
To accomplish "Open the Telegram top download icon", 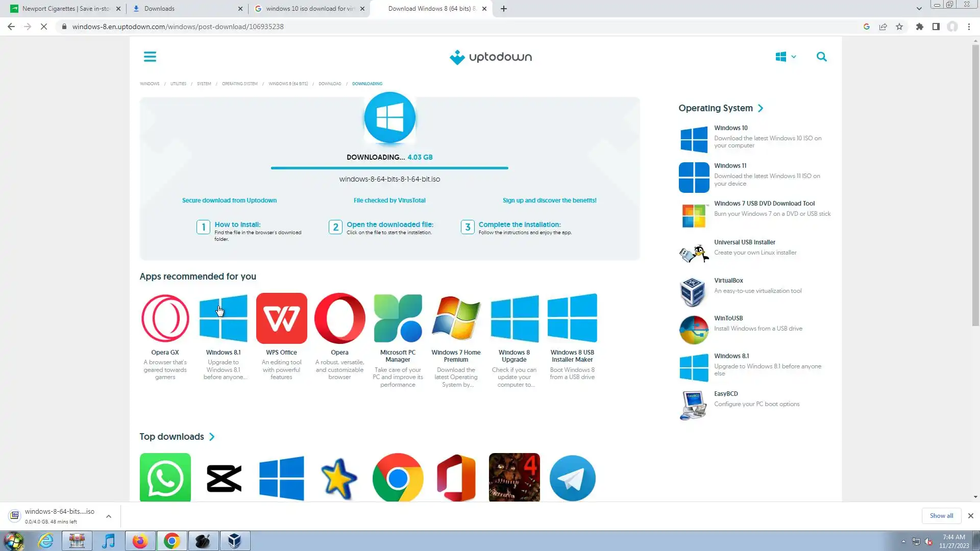I will pyautogui.click(x=572, y=478).
